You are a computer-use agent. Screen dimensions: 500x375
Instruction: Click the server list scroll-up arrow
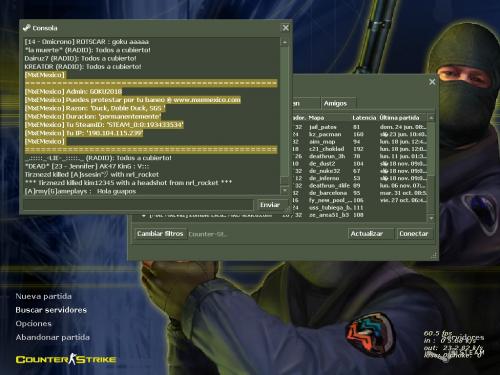coord(431,118)
